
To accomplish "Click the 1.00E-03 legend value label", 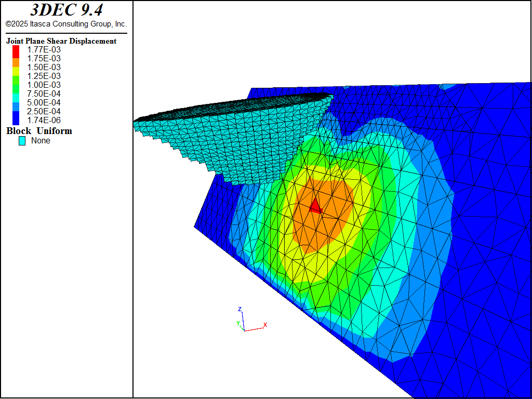I will (44, 85).
